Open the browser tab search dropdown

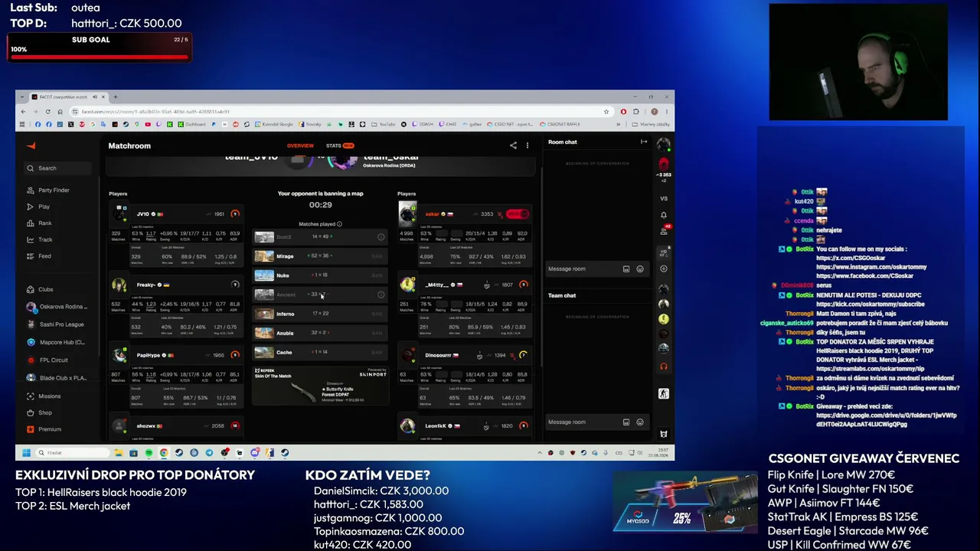point(22,97)
